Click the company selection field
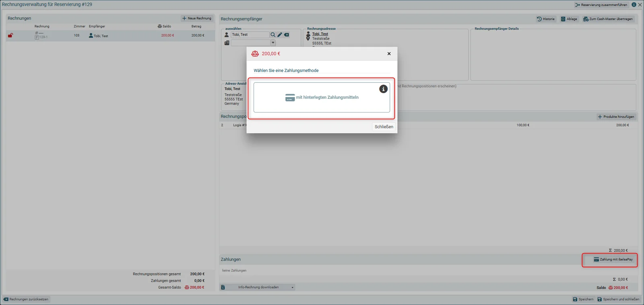The width and height of the screenshot is (644, 305). click(250, 43)
